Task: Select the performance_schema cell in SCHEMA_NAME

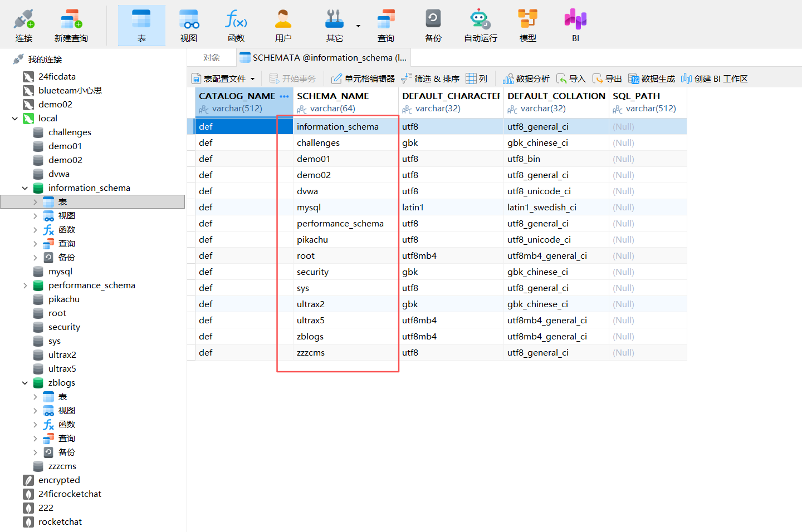Action: click(x=346, y=224)
